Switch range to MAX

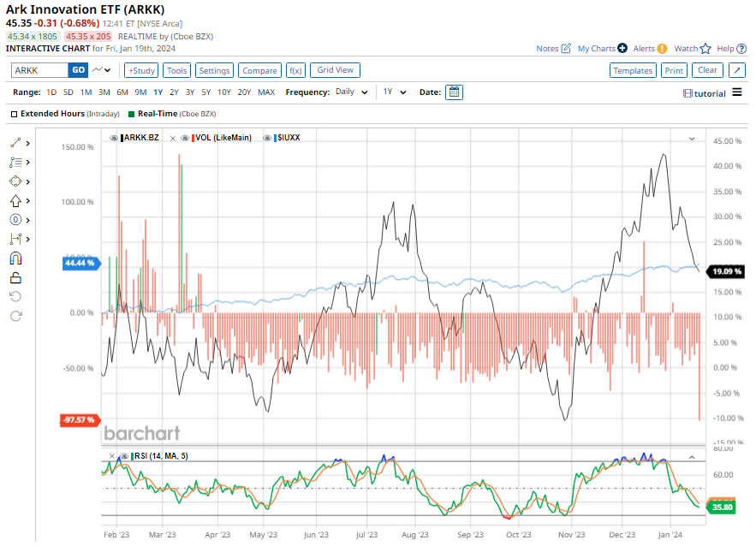pyautogui.click(x=266, y=92)
